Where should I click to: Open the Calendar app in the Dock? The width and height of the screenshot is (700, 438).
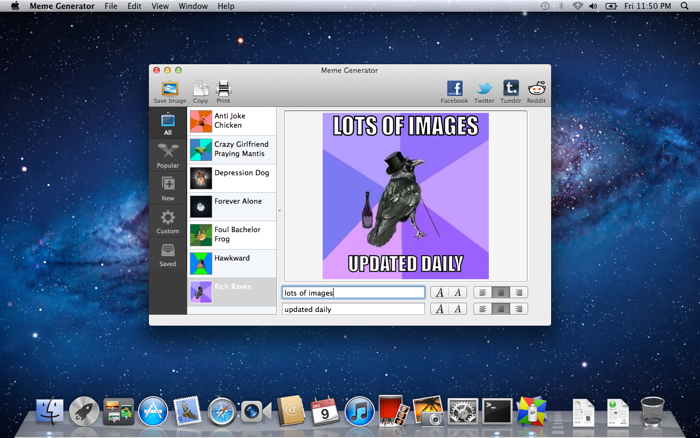click(x=325, y=411)
